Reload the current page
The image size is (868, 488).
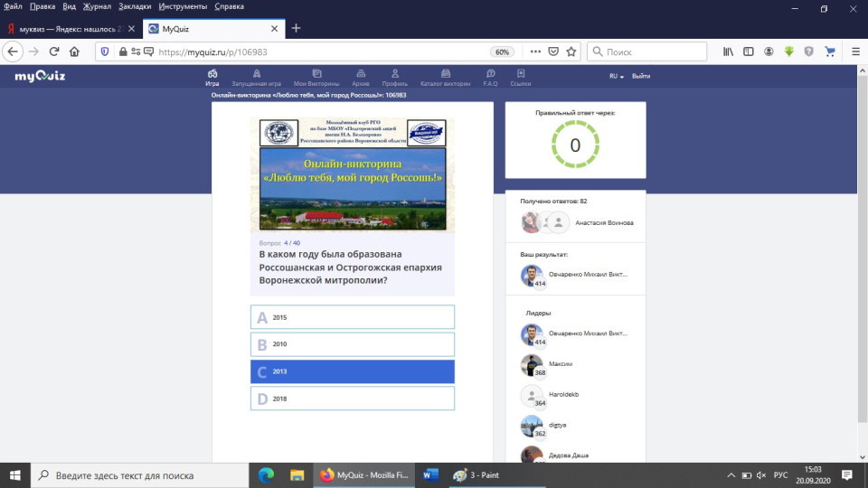click(x=53, y=52)
